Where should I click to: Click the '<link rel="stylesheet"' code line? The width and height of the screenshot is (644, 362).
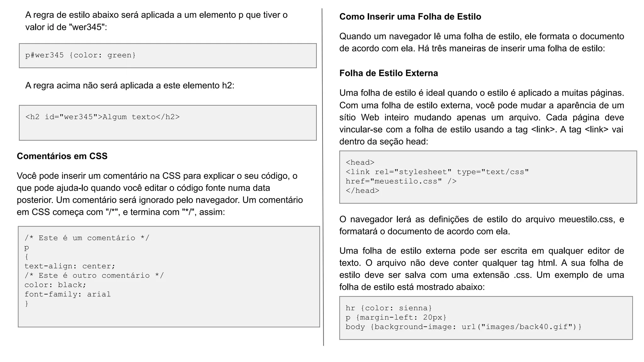point(437,172)
